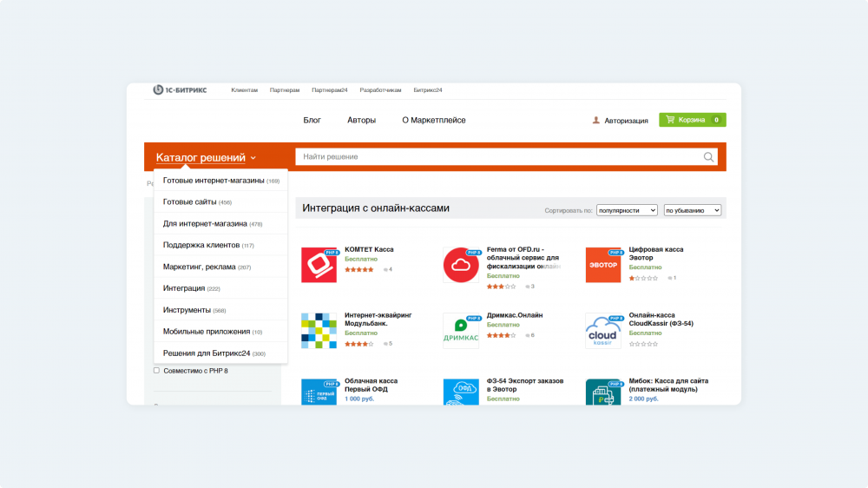Click the 1С-Битрикс logo

(x=180, y=89)
